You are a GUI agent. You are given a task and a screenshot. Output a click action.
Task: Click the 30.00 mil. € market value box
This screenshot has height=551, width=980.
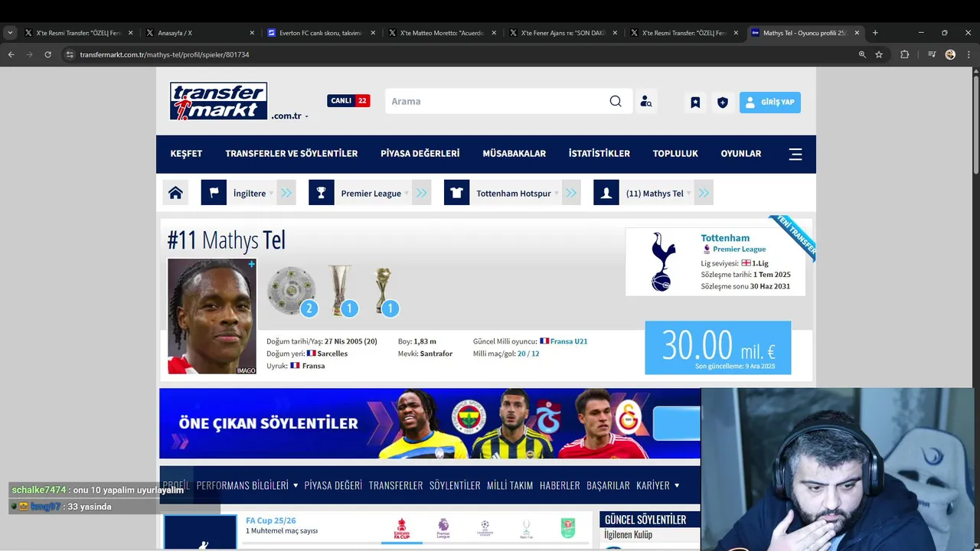tap(717, 347)
